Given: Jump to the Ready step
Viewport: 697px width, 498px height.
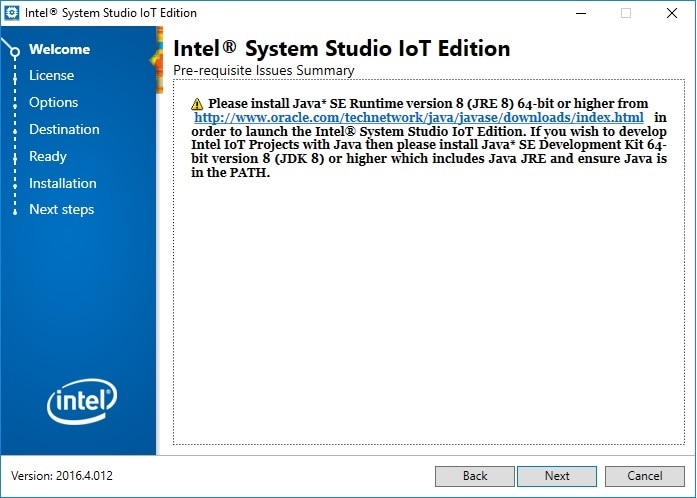Looking at the screenshot, I should coord(47,156).
